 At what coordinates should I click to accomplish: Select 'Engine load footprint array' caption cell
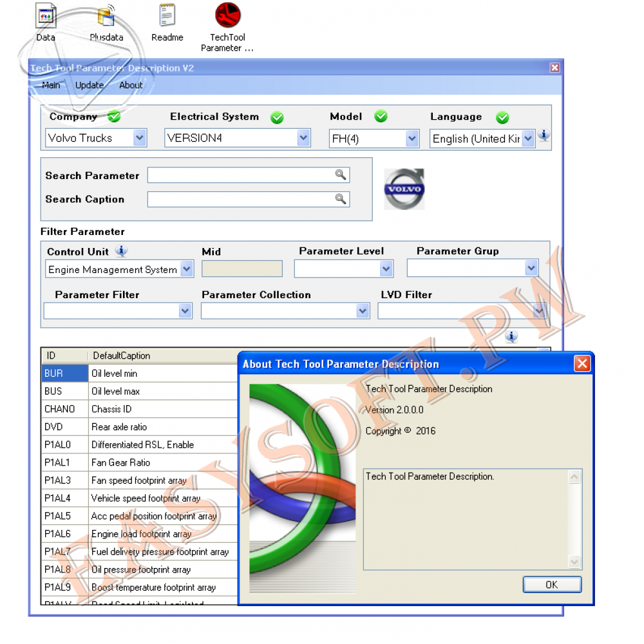(163, 533)
